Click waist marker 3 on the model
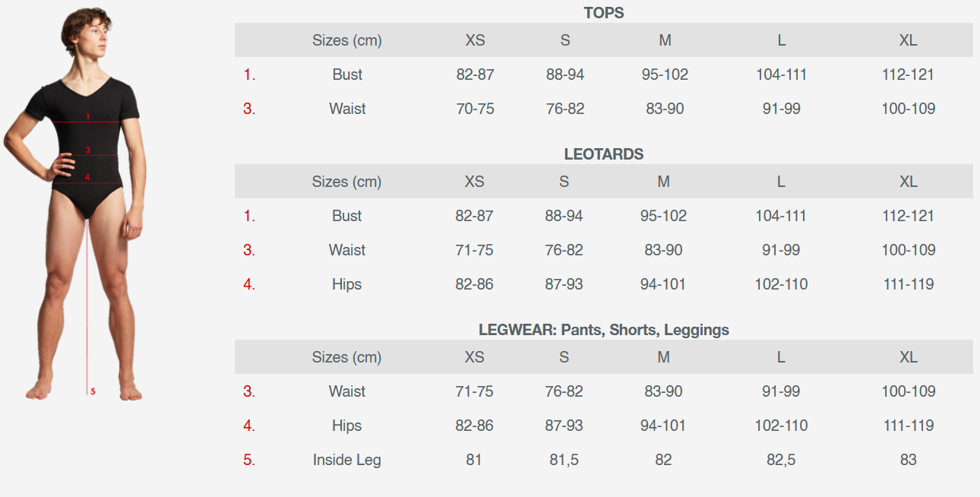This screenshot has height=497, width=980. click(x=88, y=150)
